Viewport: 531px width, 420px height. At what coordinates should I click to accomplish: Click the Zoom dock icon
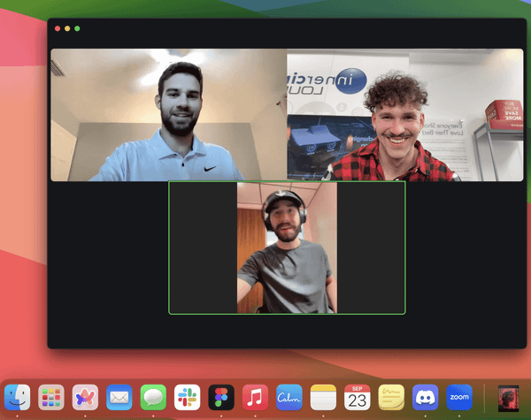(x=459, y=397)
